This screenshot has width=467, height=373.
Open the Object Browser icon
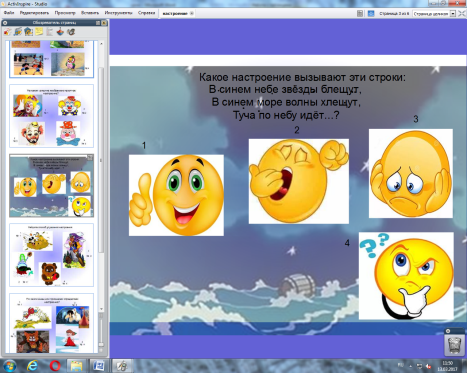click(29, 32)
